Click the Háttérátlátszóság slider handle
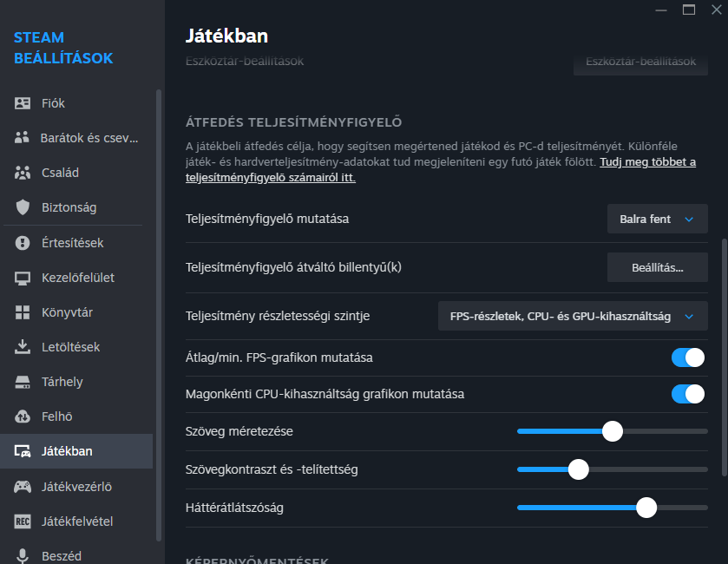The image size is (728, 564). point(646,508)
